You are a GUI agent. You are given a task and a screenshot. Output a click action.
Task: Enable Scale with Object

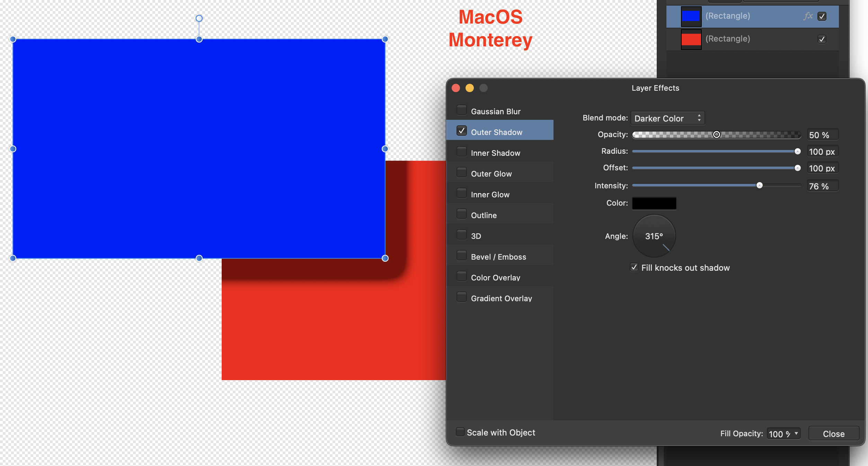point(461,432)
